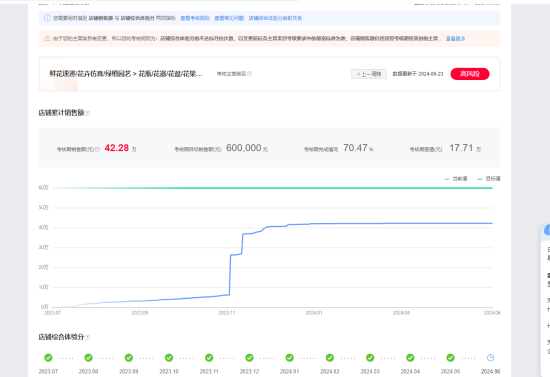
Task: Click the green check icon for 2024.01
Action: coord(290,358)
